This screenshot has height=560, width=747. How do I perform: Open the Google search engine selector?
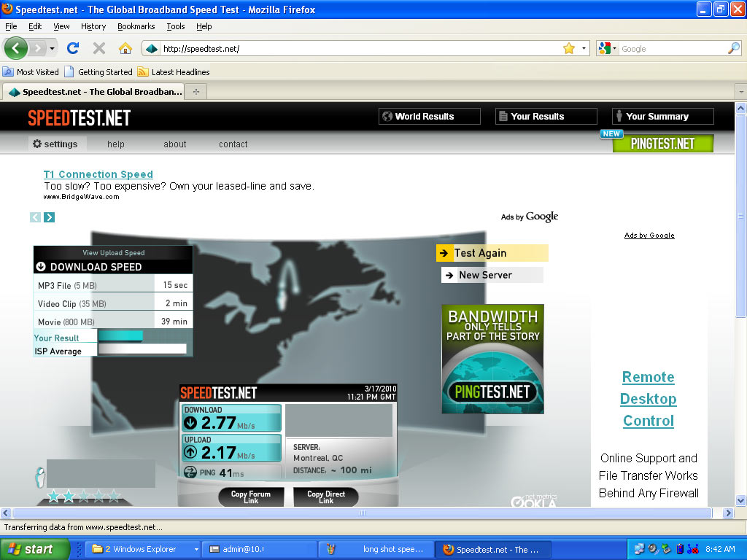point(608,49)
